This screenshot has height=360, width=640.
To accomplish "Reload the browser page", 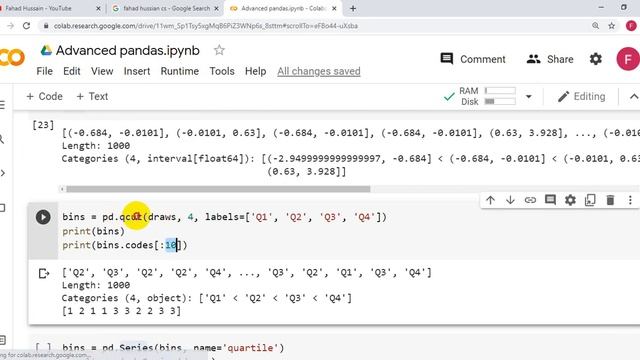I will click(27, 26).
